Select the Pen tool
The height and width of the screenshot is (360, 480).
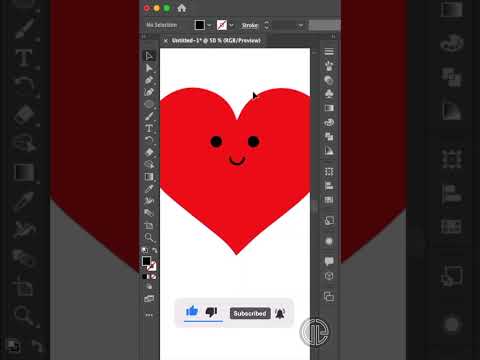coord(149,80)
